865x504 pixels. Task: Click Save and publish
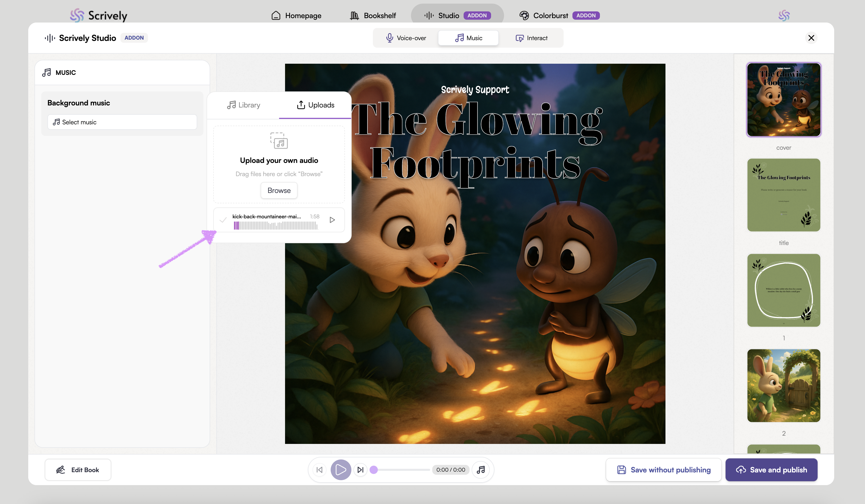771,470
